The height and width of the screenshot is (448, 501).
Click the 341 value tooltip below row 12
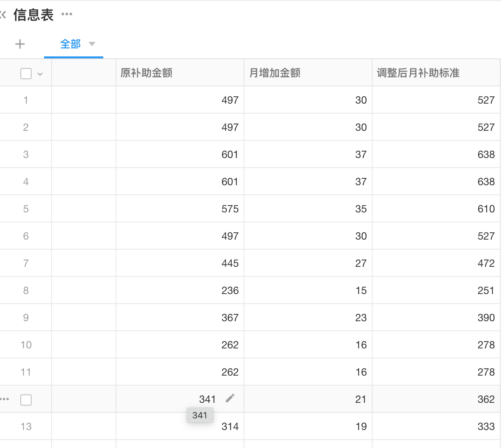pyautogui.click(x=200, y=415)
